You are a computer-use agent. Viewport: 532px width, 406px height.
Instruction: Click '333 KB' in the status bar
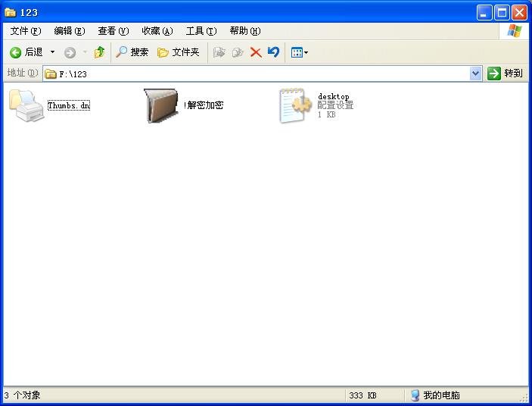[x=362, y=395]
